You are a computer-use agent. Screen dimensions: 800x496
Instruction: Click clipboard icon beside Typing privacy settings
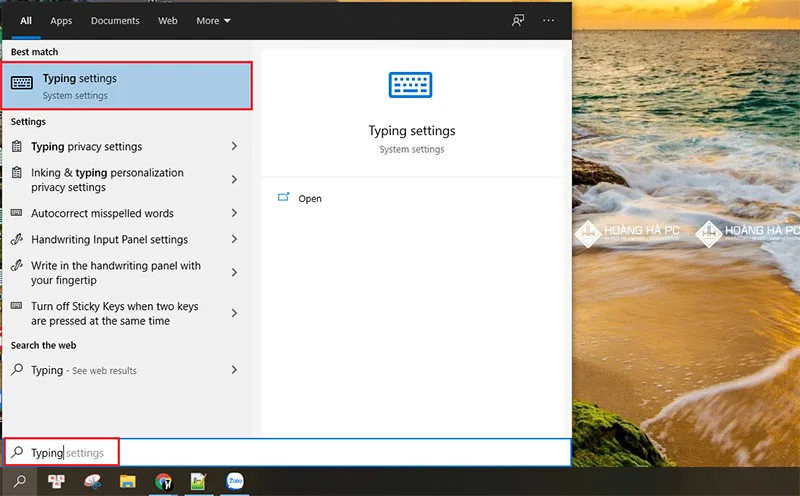coord(17,146)
